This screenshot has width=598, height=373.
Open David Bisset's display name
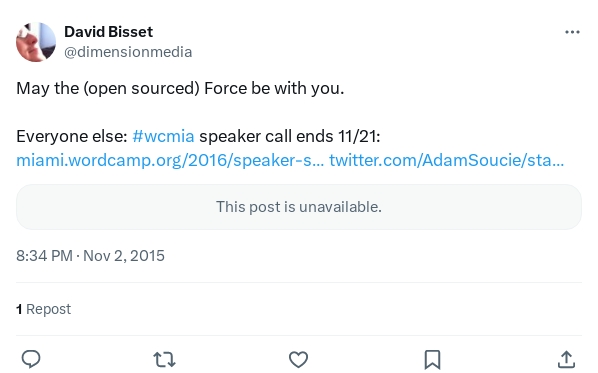[x=108, y=32]
